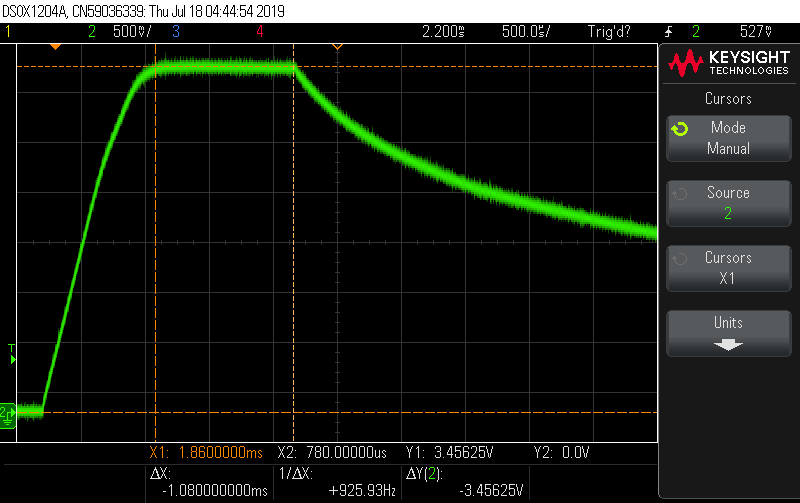The height and width of the screenshot is (503, 800).
Task: Click the ΔY(2) readout -3.45625V
Action: pyautogui.click(x=491, y=491)
